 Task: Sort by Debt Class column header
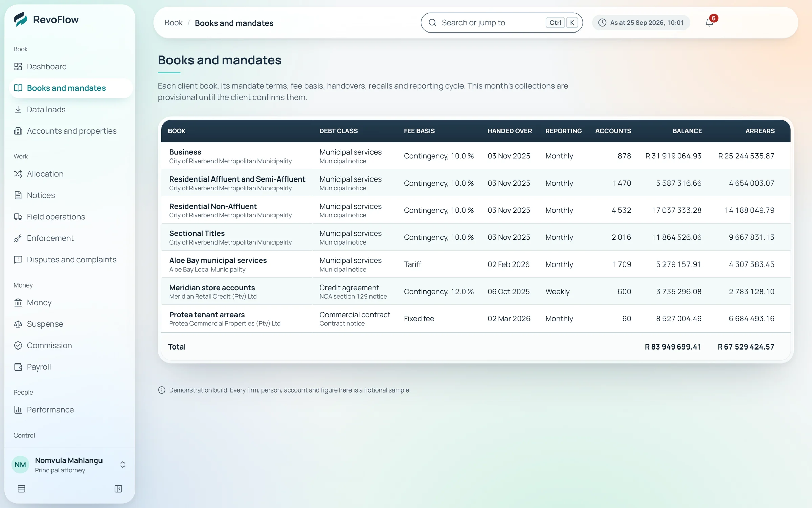coord(338,131)
